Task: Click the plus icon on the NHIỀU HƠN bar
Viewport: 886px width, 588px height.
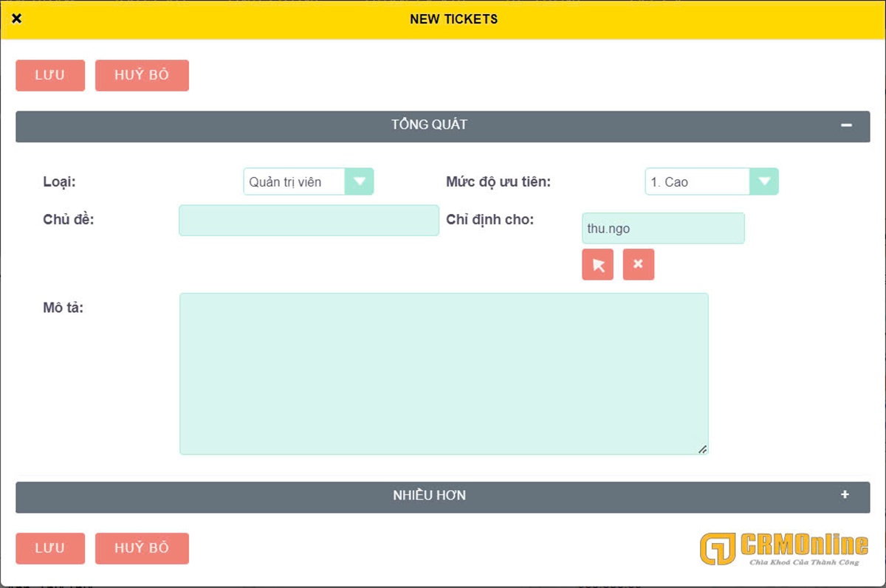Action: [846, 495]
